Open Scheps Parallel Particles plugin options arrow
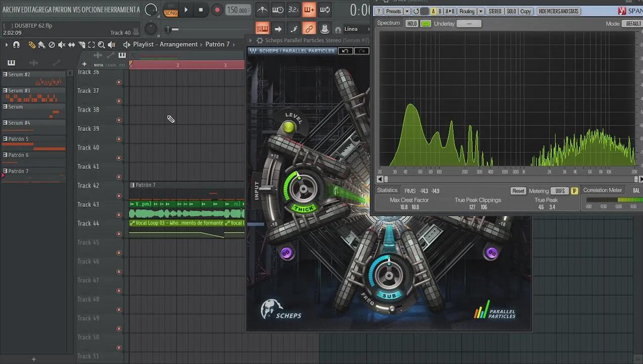Screen dimensions: 643x364 251,40
